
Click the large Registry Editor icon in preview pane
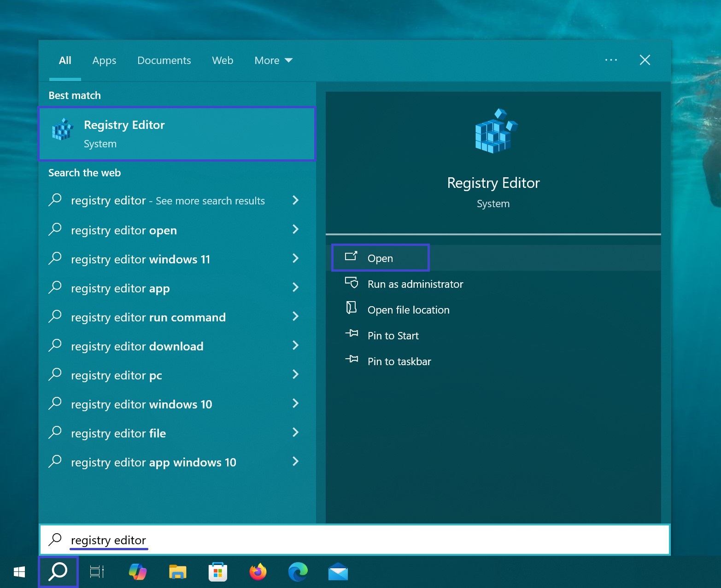tap(496, 131)
